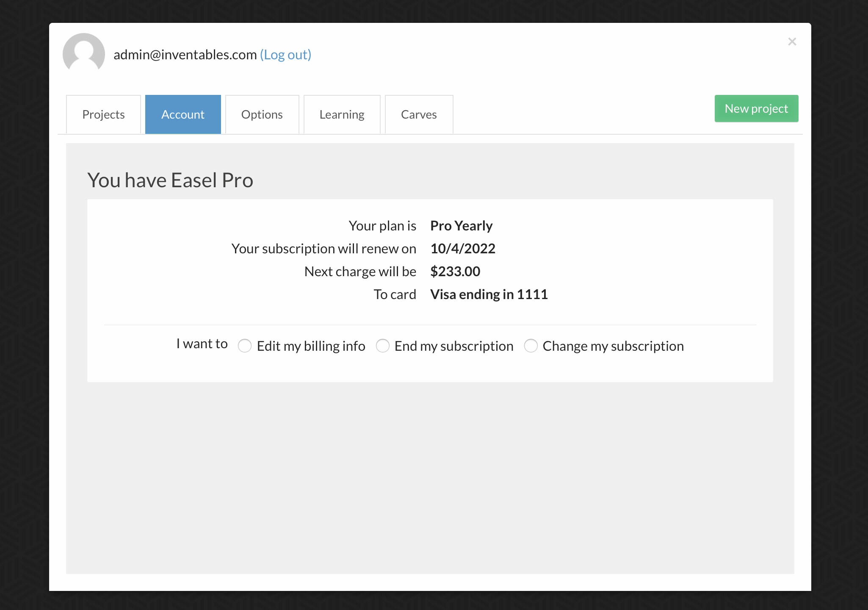Click the renewal date 10/4/2022
This screenshot has width=868, height=610.
[x=463, y=249]
